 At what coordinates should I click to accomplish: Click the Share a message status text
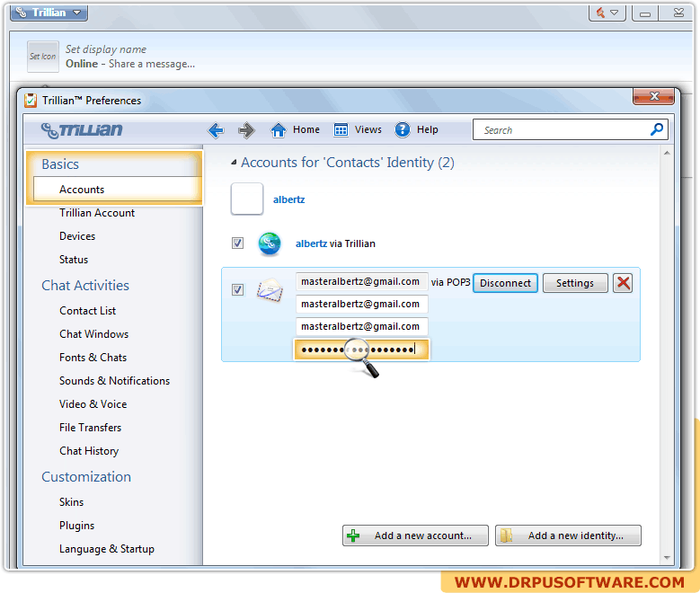152,64
